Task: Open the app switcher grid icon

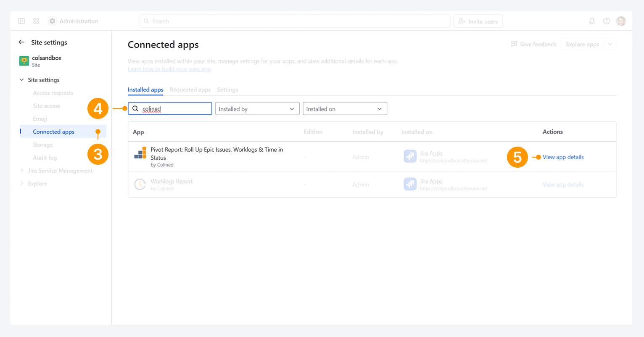Action: (x=36, y=21)
